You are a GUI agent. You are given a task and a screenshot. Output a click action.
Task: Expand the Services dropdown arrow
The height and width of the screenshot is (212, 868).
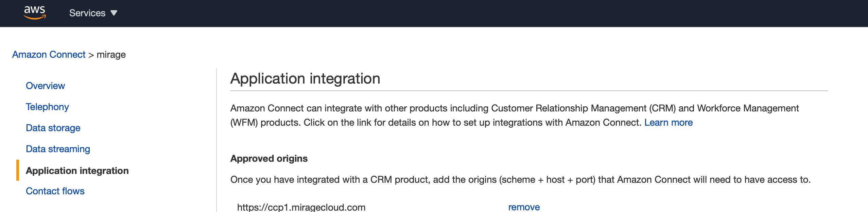click(114, 13)
